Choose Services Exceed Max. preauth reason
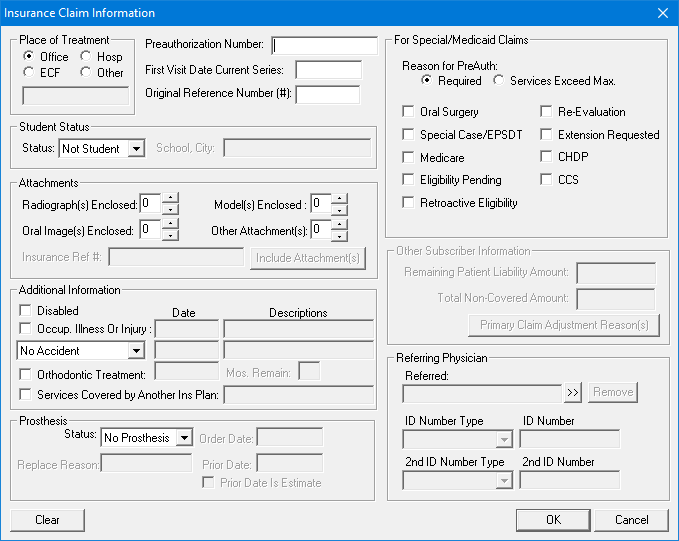Screen dimensions: 679x541 (500, 81)
